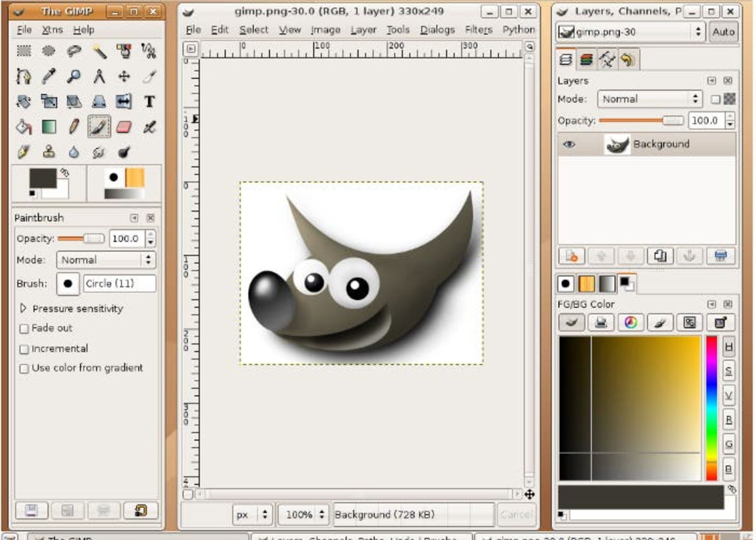Select the Rectangle Select tool
This screenshot has width=756, height=540.
pos(24,52)
